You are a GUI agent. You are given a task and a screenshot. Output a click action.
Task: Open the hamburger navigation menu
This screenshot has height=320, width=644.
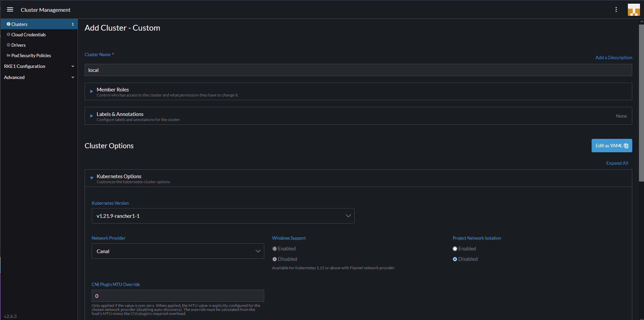pos(10,10)
